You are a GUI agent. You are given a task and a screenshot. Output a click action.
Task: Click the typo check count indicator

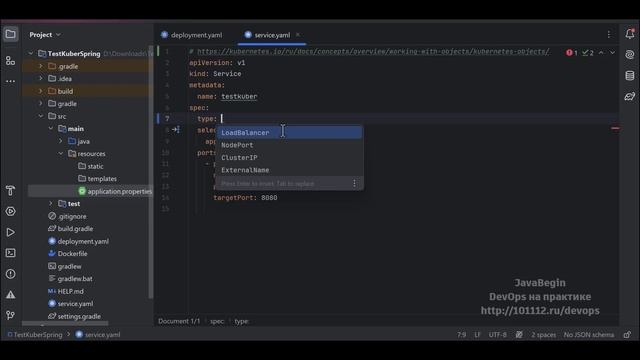click(588, 53)
